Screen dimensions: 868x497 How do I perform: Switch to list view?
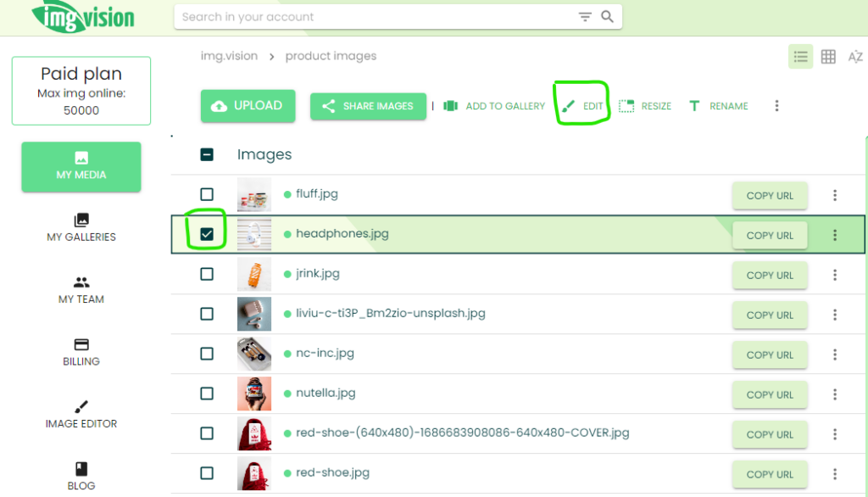(x=800, y=57)
